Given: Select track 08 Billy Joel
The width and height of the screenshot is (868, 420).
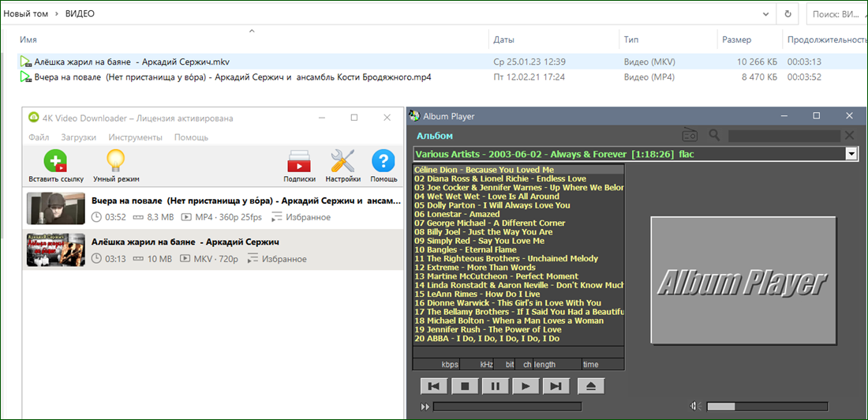Looking at the screenshot, I should pyautogui.click(x=518, y=231).
